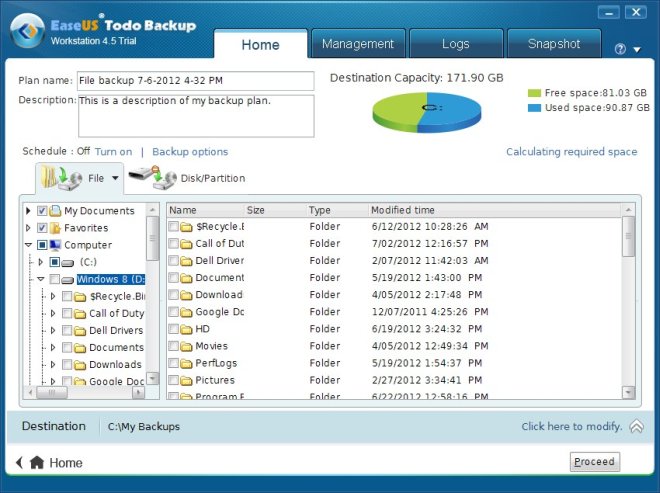This screenshot has height=493, width=660.
Task: Click the Documents folder icon in tree
Action: point(80,348)
